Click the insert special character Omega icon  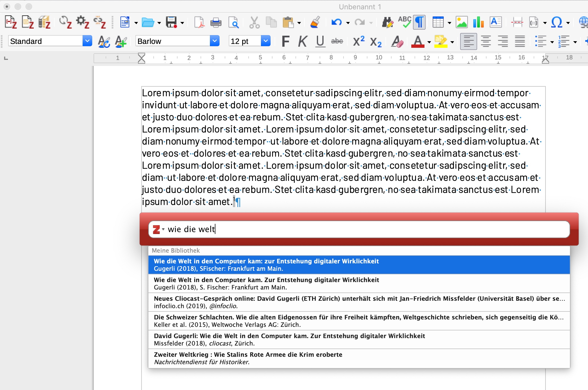(x=556, y=22)
